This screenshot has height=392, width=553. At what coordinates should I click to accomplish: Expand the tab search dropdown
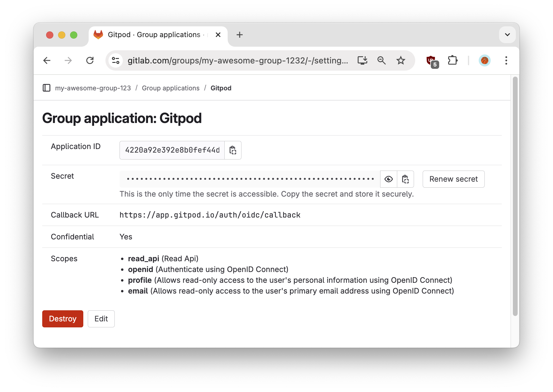pyautogui.click(x=507, y=35)
